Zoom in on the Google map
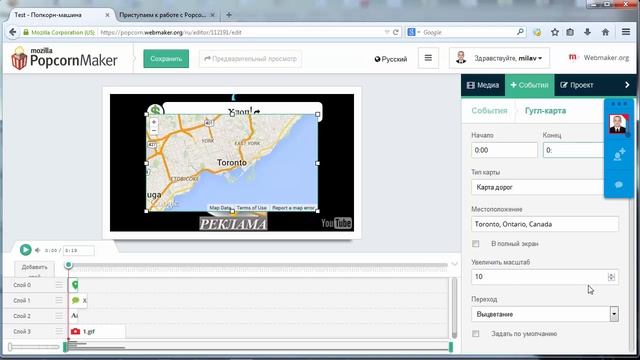640x360 pixels. click(x=154, y=122)
